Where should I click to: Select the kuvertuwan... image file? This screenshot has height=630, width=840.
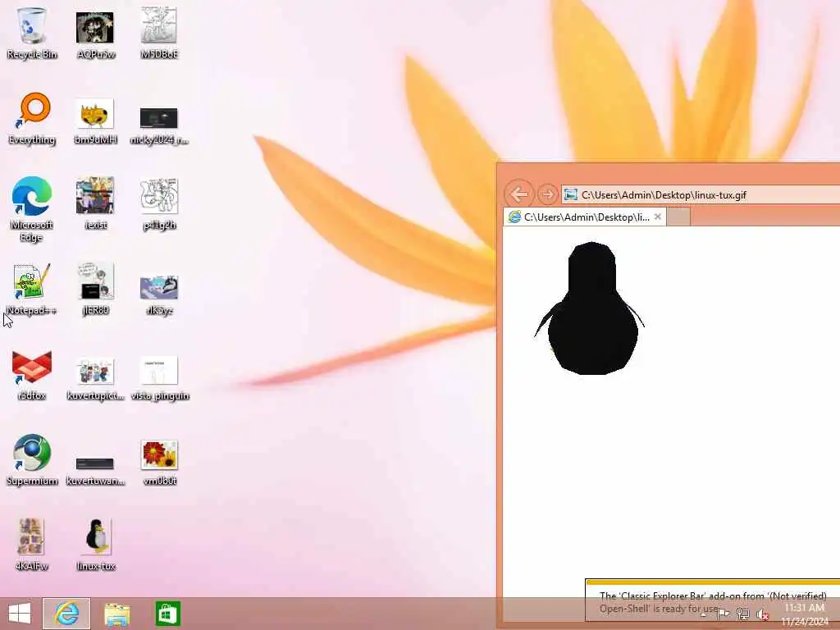pyautogui.click(x=95, y=470)
